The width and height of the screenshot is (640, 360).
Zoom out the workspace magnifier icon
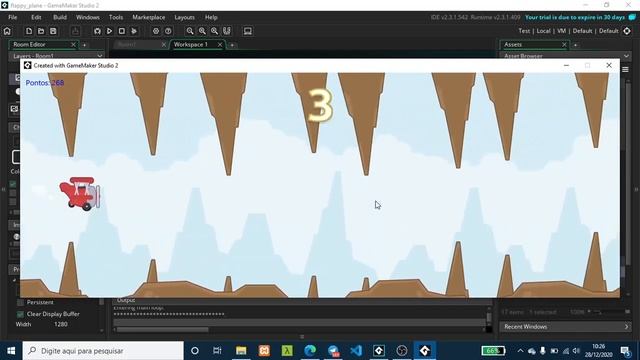coord(190,31)
